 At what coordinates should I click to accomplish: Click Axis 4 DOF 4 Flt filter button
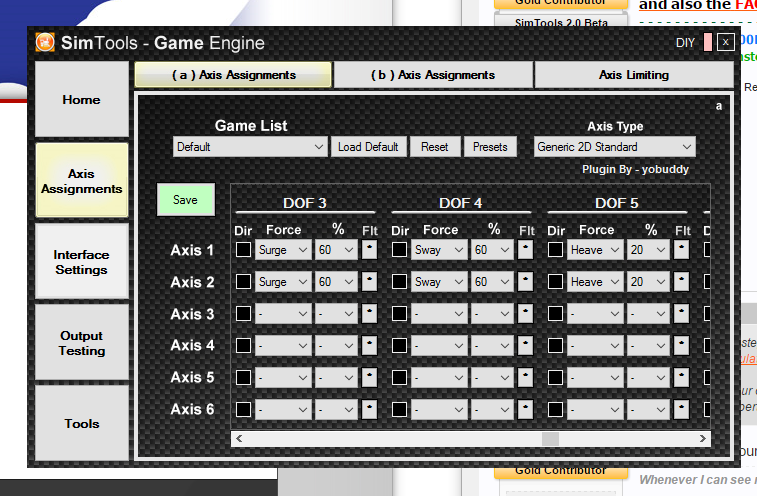[x=525, y=345]
